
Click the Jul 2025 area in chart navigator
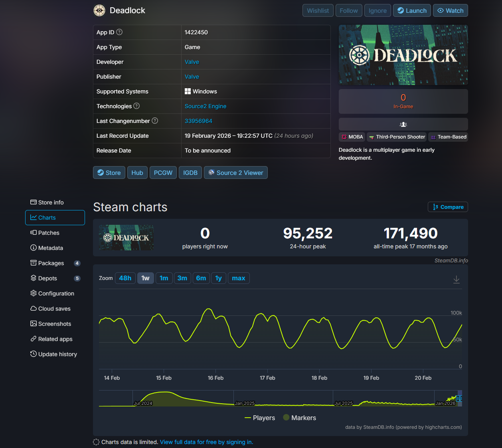(344, 403)
